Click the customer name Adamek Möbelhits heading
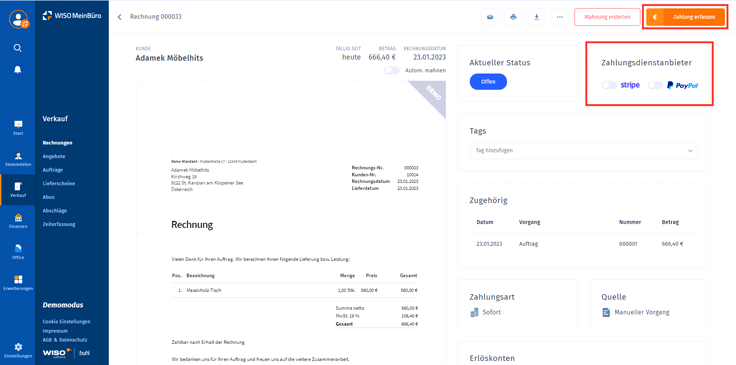 [169, 59]
